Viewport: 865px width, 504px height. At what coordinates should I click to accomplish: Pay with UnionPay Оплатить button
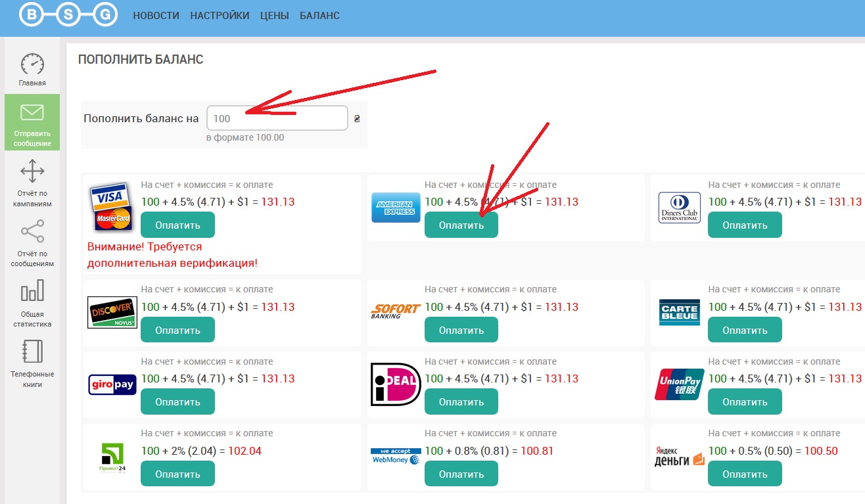tap(745, 401)
